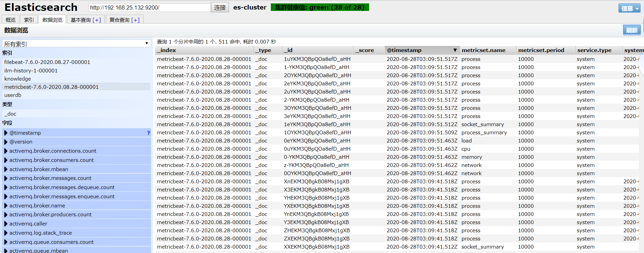Click the es-cluster cluster name
This screenshot has width=644, height=253.
[250, 7]
